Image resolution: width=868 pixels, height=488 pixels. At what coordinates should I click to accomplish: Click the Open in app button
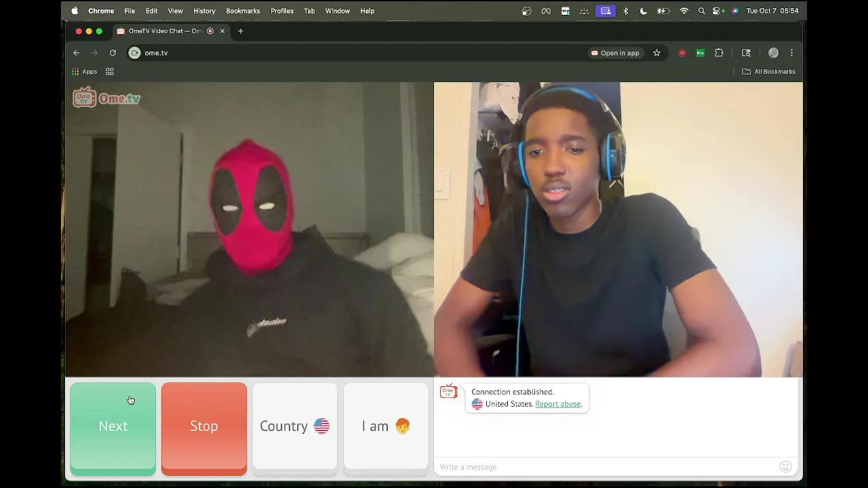point(616,53)
